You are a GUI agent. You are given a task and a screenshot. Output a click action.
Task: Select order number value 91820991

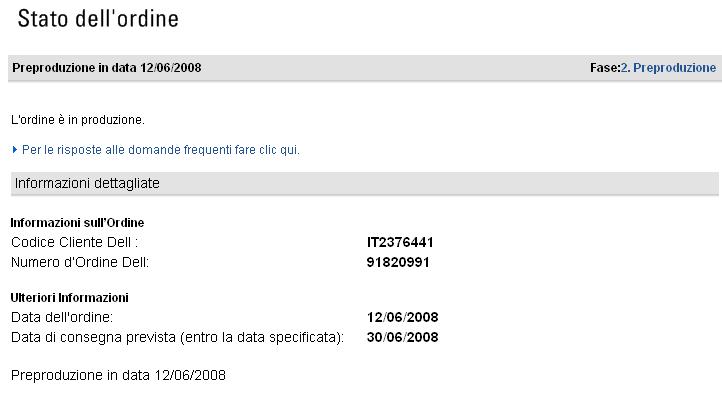(x=397, y=262)
